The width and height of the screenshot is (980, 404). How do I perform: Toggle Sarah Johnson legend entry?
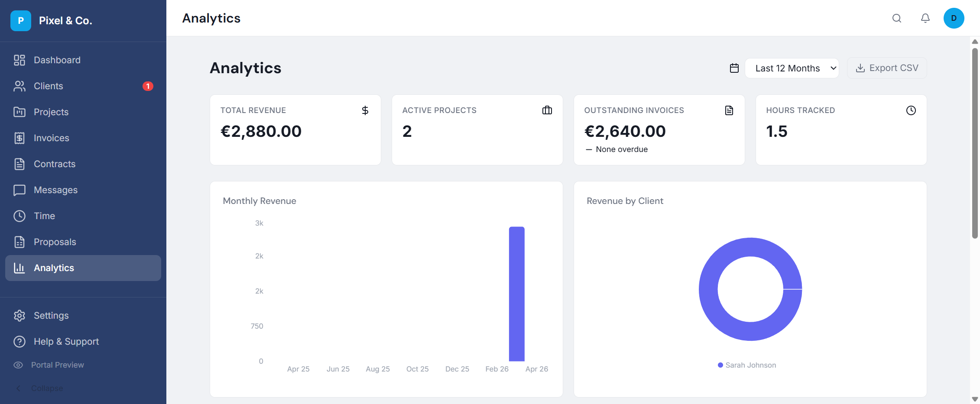(747, 365)
